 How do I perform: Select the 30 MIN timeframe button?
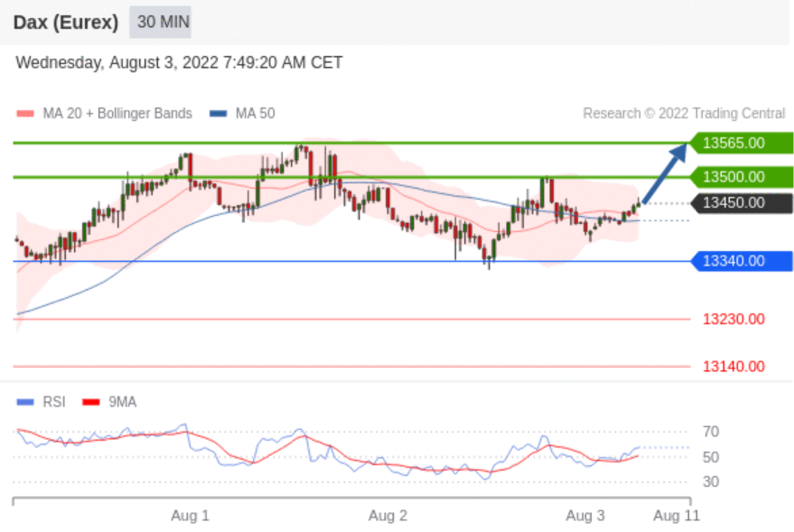[x=160, y=22]
